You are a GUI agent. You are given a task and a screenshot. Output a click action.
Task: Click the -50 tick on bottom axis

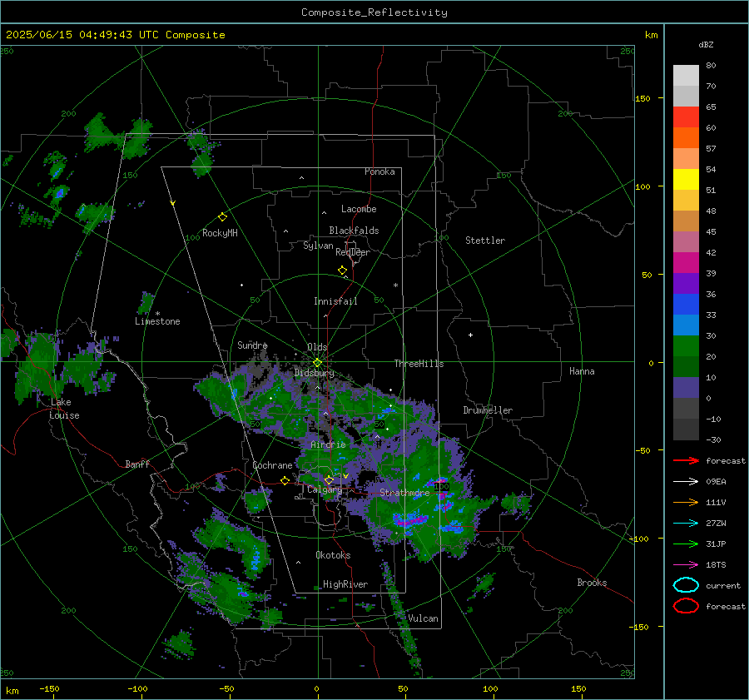coord(226,688)
